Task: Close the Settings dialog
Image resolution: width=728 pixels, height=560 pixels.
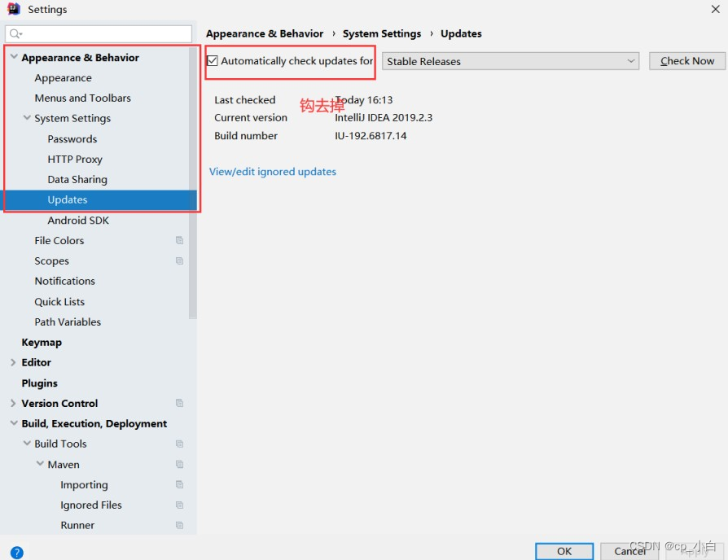Action: (715, 9)
